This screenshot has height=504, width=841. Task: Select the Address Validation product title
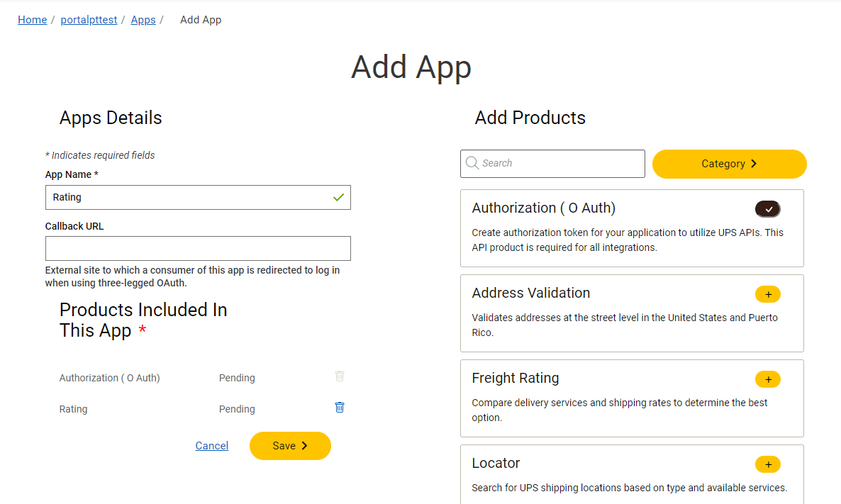[531, 293]
